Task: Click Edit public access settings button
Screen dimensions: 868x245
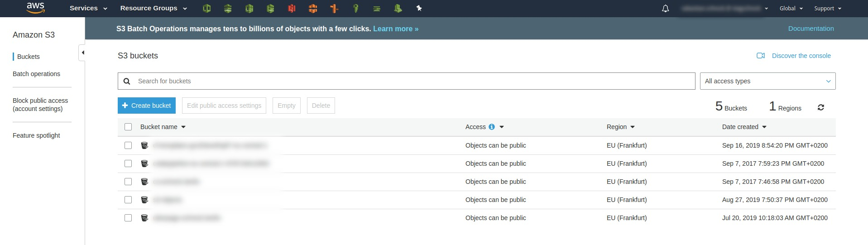Action: coord(224,106)
